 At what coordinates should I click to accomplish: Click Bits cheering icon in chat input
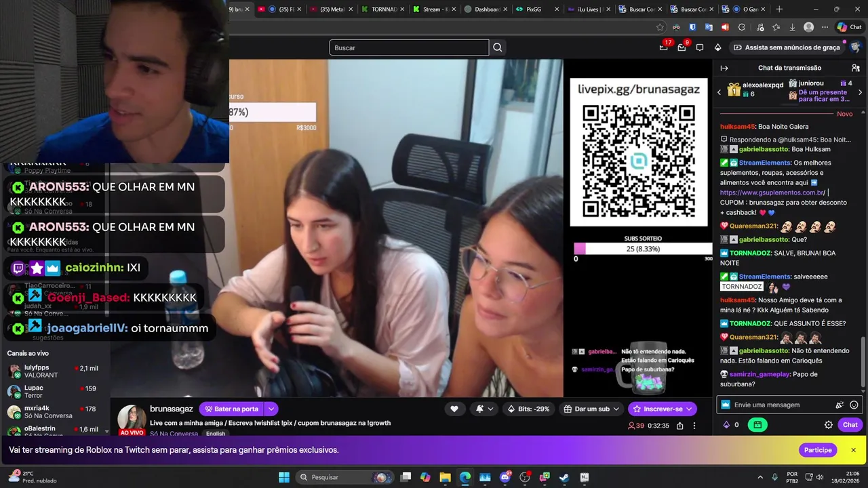840,405
